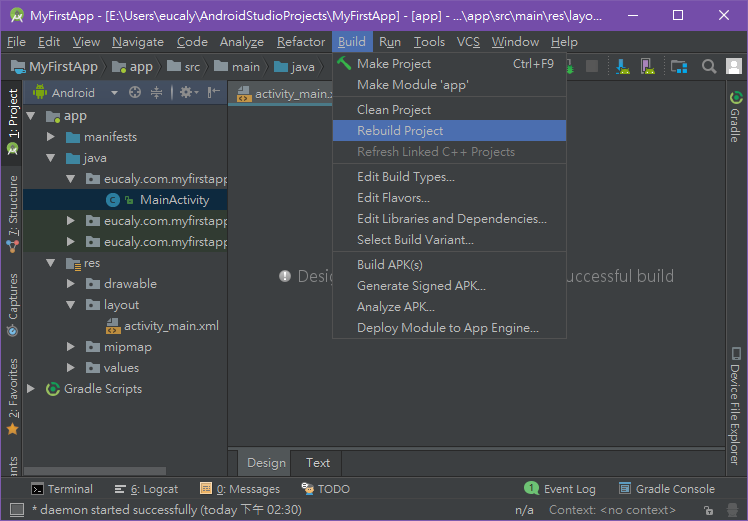Select MainActivity class in tree
This screenshot has height=521, width=748.
click(125, 199)
